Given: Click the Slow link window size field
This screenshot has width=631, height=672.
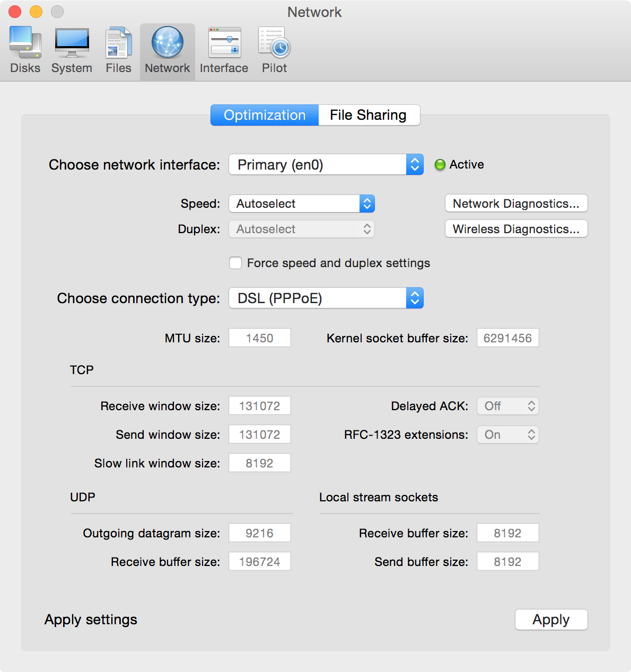Looking at the screenshot, I should point(260,463).
